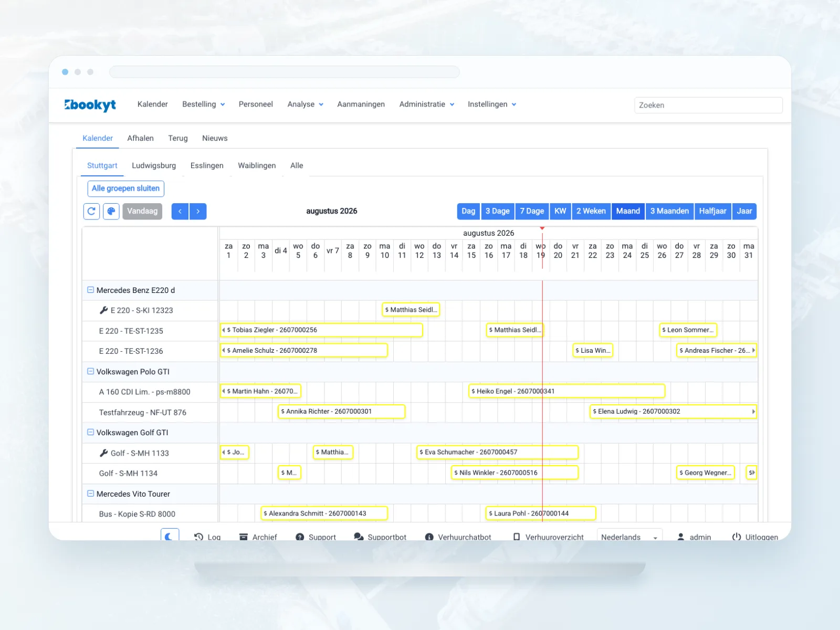Switch to Afhalen tab
Viewport: 840px width, 630px height.
140,138
